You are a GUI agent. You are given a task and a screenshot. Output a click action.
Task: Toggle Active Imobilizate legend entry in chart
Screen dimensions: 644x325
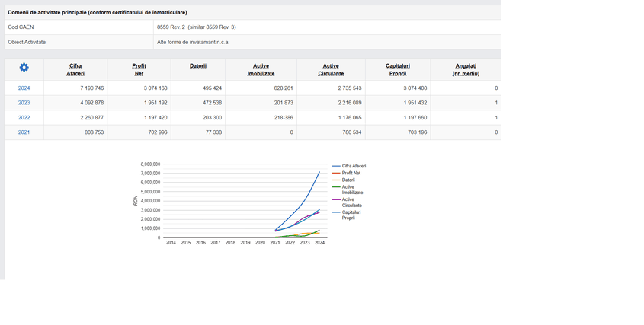pyautogui.click(x=352, y=190)
